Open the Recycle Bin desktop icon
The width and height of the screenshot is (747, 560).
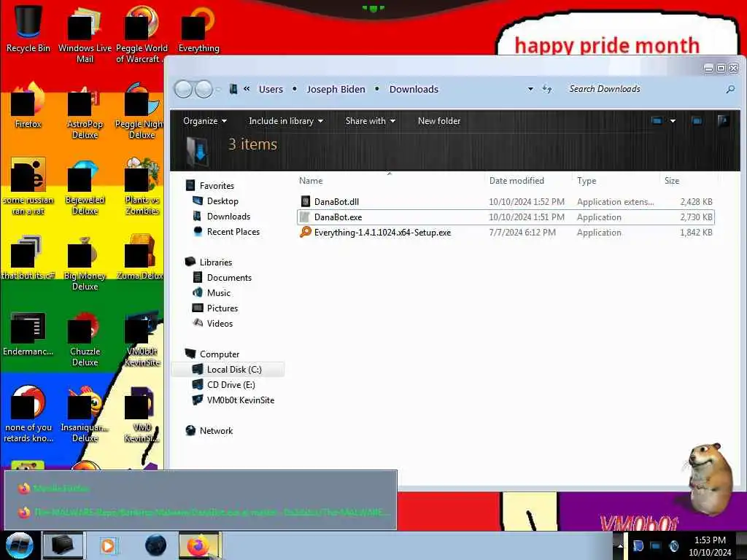(x=28, y=28)
